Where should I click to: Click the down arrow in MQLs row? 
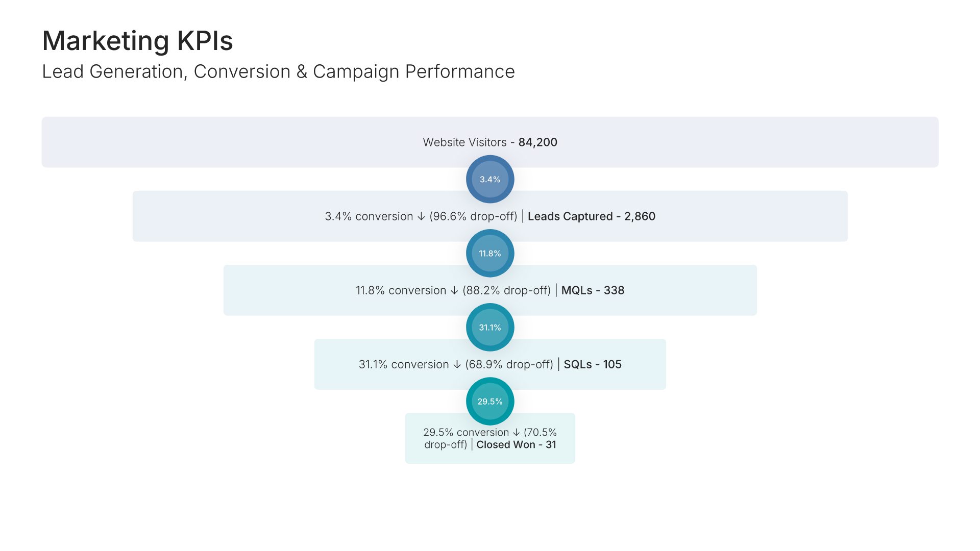[x=454, y=291]
